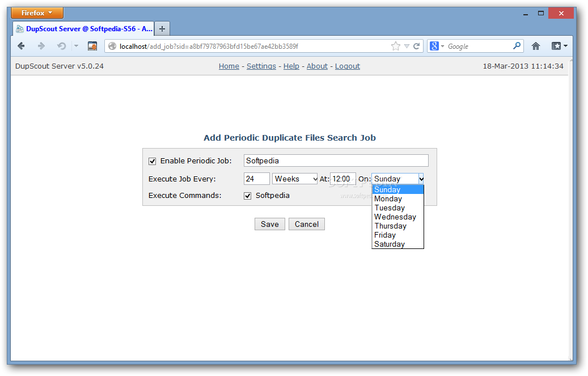This screenshot has height=376, width=588.
Task: Bookmark the page with the star icon
Action: click(395, 46)
